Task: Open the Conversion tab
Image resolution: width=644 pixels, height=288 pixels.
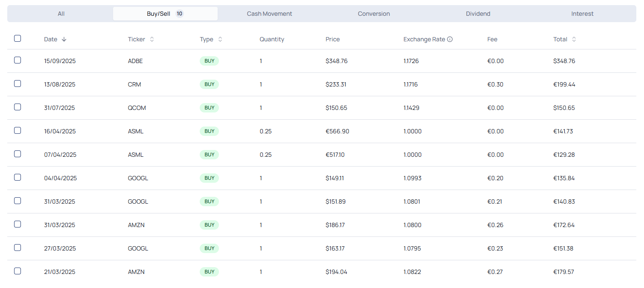Action: (374, 14)
